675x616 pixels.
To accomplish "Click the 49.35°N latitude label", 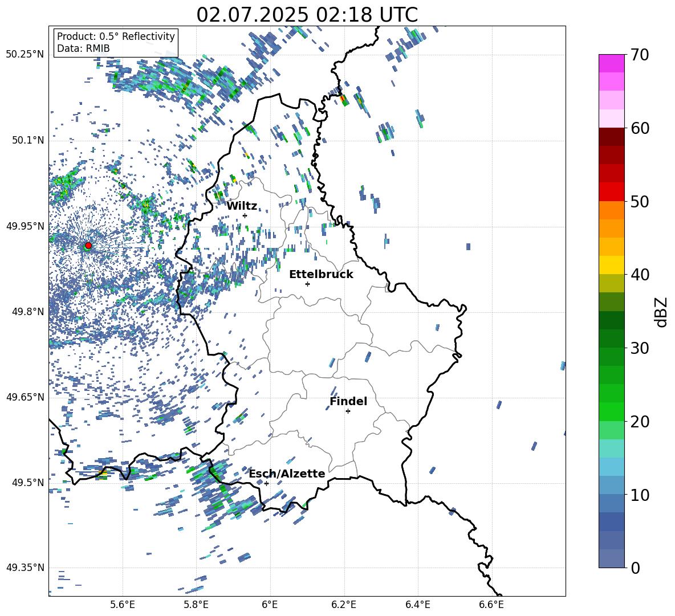I will (x=25, y=568).
